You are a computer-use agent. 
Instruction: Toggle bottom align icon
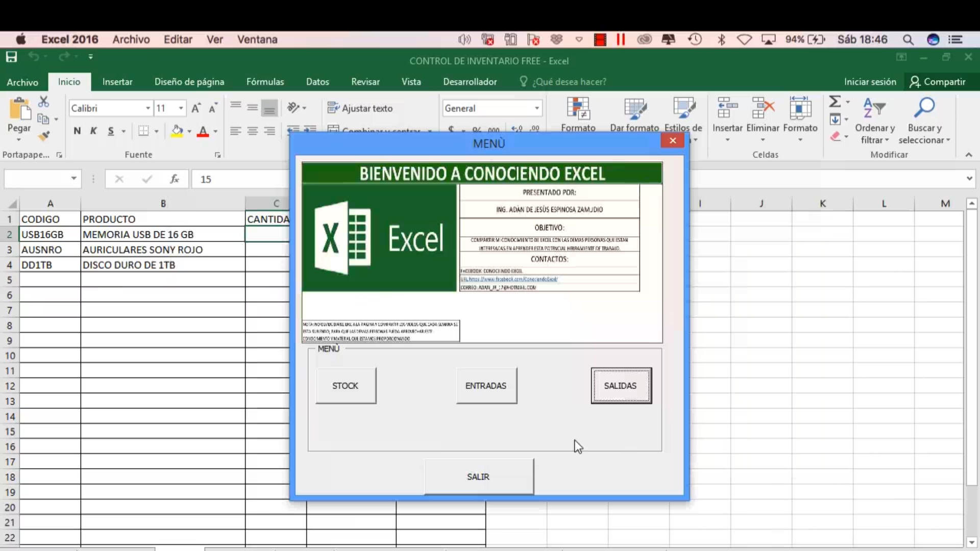[269, 108]
